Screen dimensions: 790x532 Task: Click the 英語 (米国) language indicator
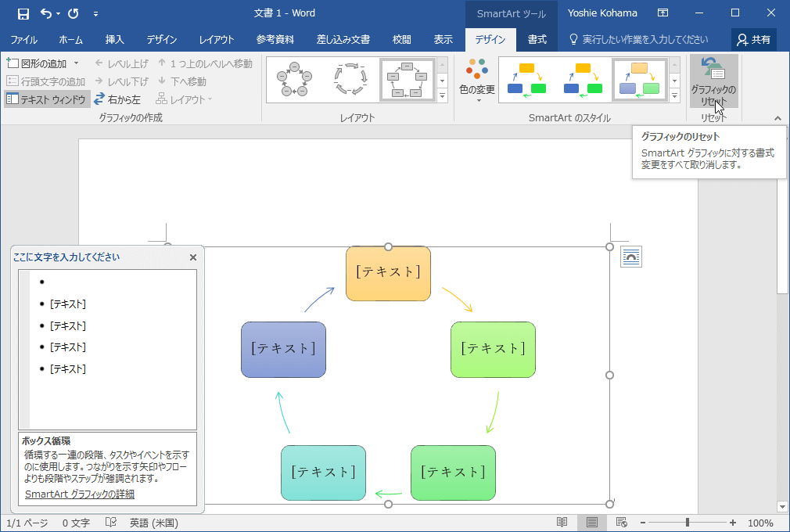(153, 523)
